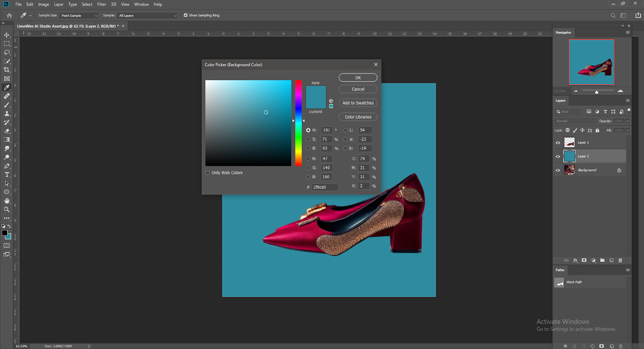Select the Lasso tool

click(7, 52)
